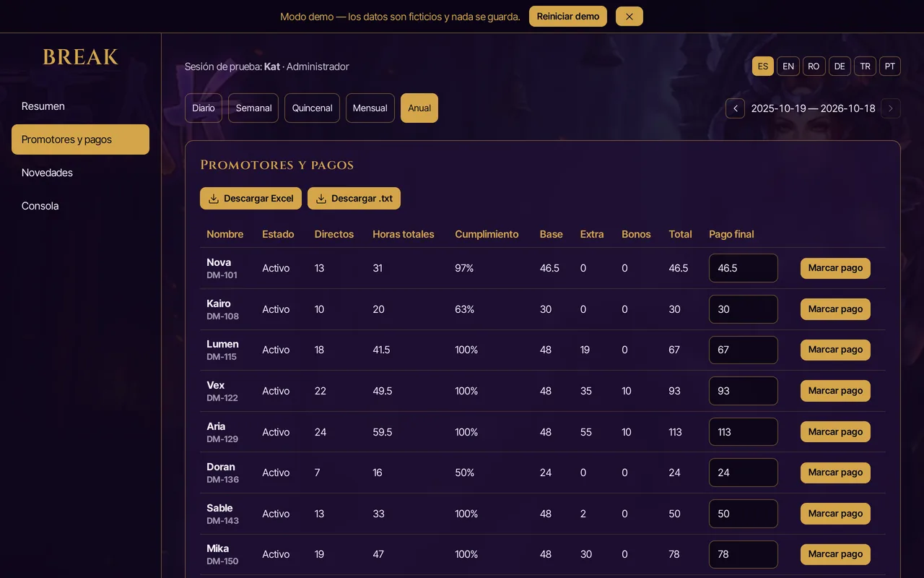Screen dimensions: 924x578
Task: Click the Cumplimiento column header
Action: click(x=487, y=234)
